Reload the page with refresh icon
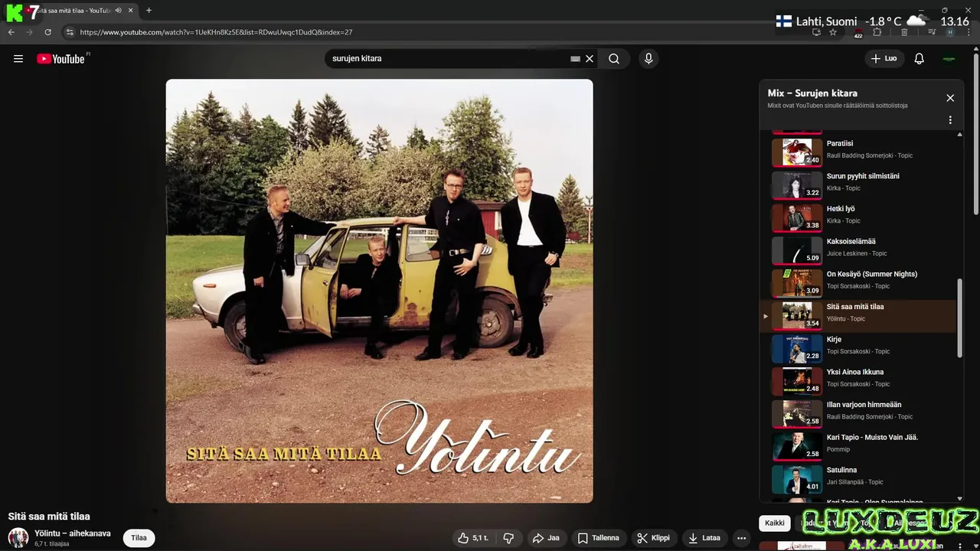The height and width of the screenshot is (551, 980). pos(48,32)
